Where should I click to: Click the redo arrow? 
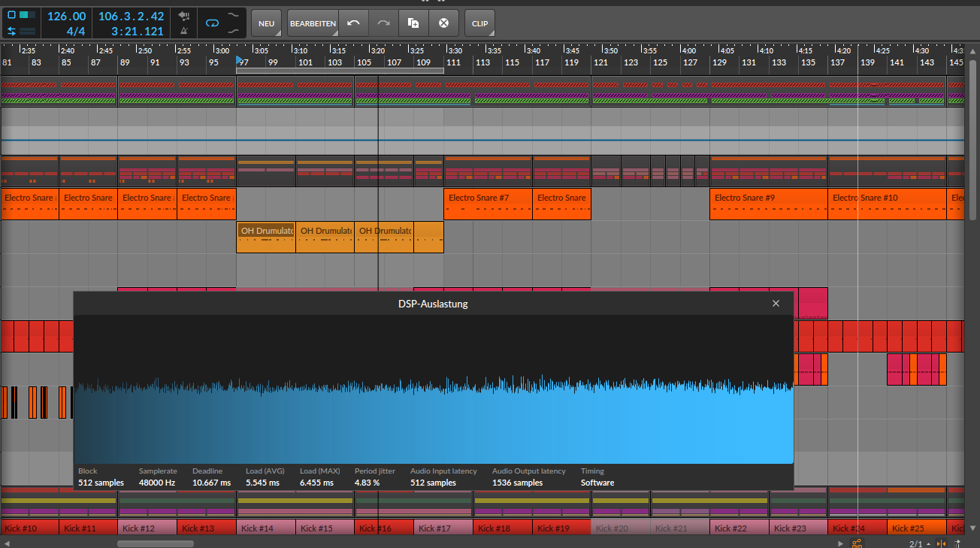tap(383, 23)
